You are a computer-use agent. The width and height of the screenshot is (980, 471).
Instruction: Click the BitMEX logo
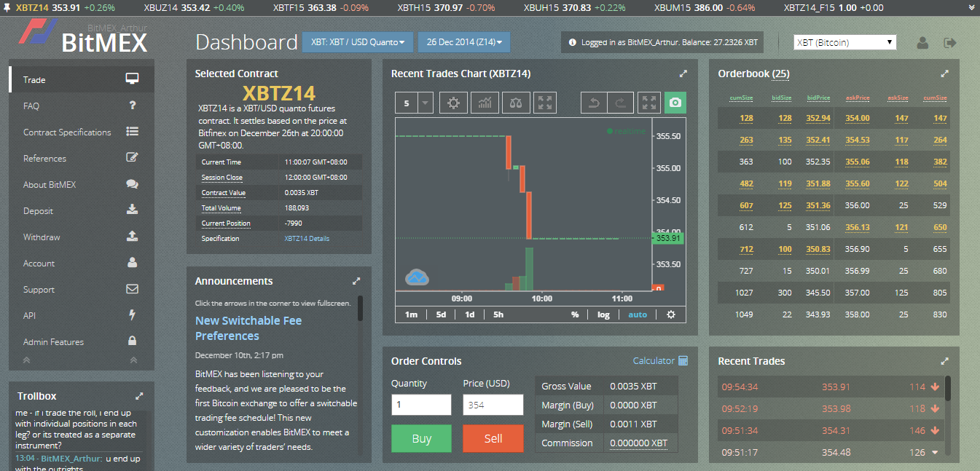click(x=82, y=36)
